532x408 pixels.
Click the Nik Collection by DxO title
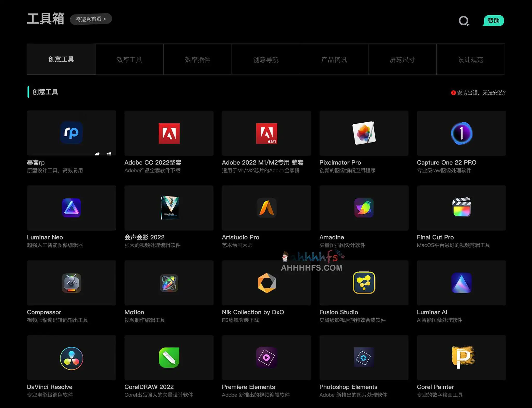click(253, 312)
